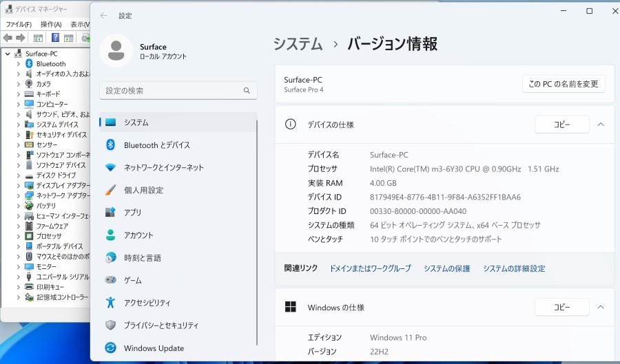Maximize the Settings window
Viewport: 620px width, 364px height.
point(589,11)
